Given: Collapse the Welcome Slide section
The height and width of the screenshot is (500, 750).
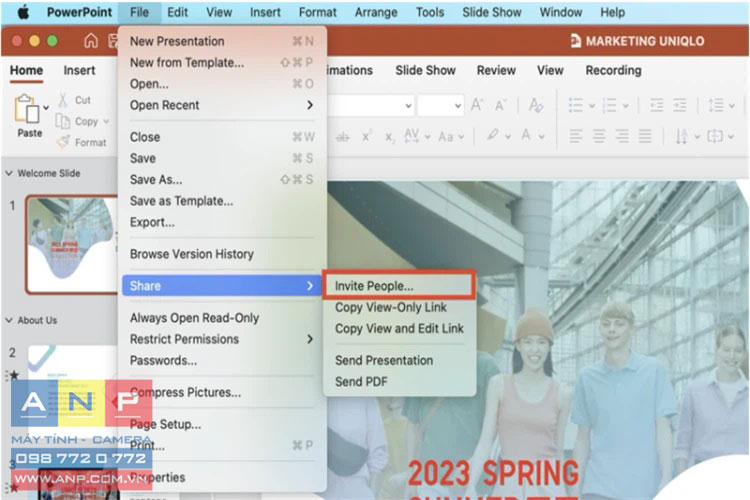Looking at the screenshot, I should point(9,173).
